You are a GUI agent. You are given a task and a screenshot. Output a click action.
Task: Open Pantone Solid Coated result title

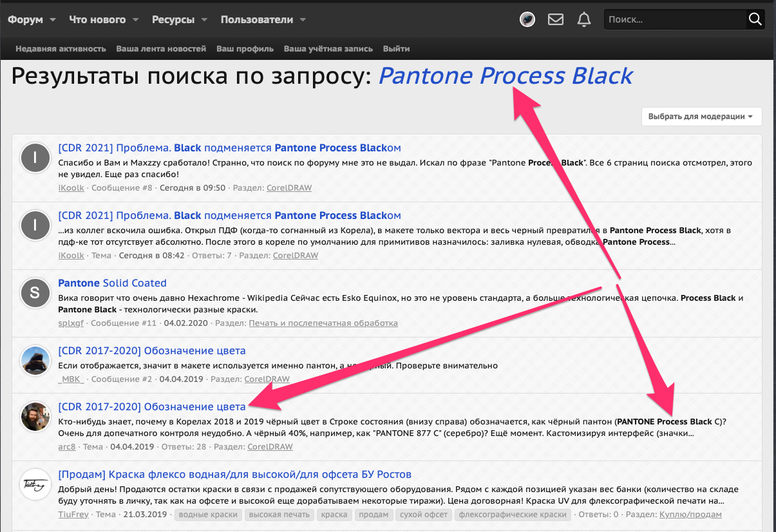coord(112,283)
